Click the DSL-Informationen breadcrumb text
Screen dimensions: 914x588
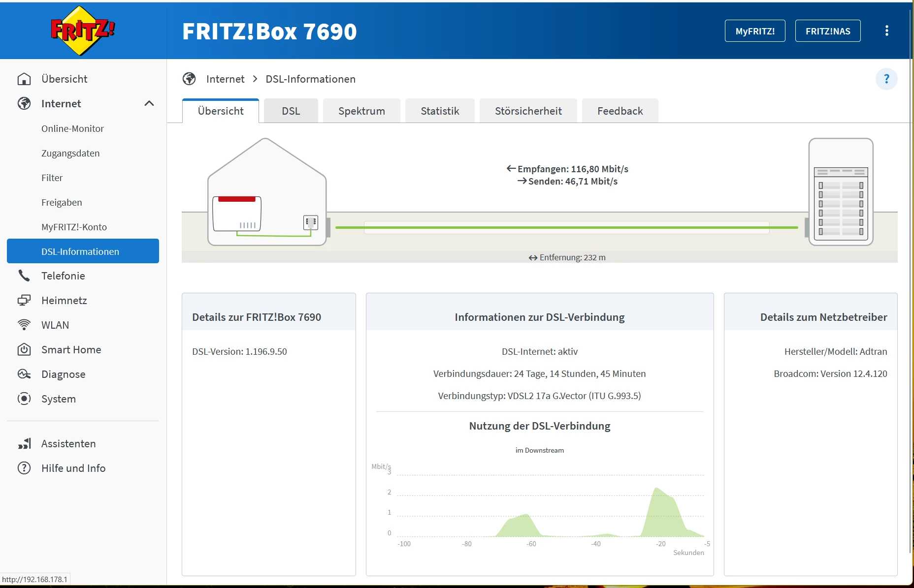point(310,79)
